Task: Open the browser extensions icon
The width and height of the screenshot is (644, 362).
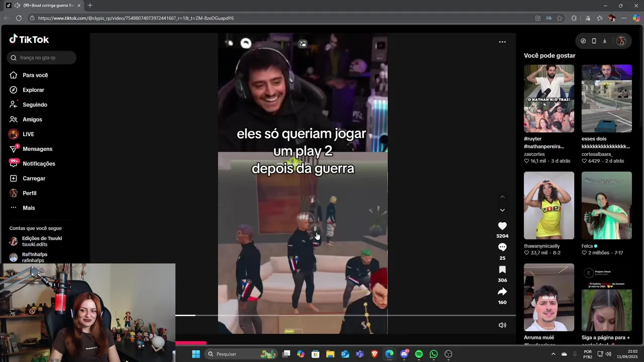Action: pyautogui.click(x=574, y=18)
